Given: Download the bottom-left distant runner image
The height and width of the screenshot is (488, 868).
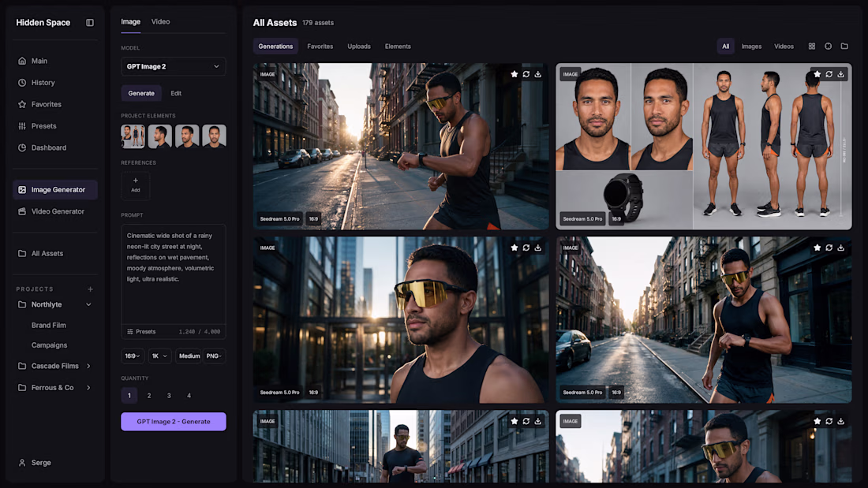Looking at the screenshot, I should coord(538,422).
